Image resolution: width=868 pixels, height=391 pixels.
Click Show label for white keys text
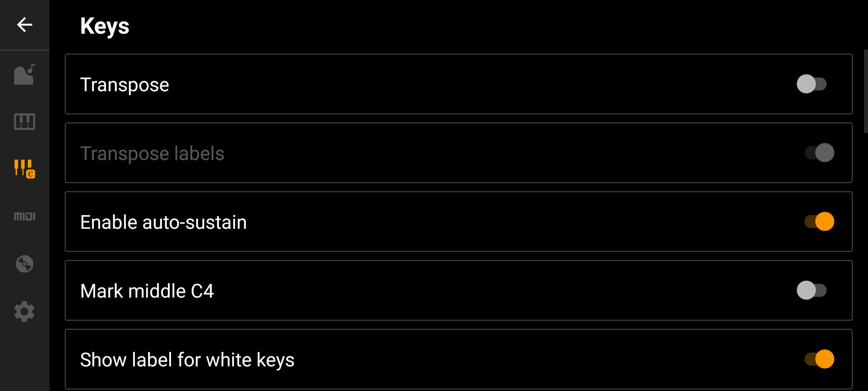pyautogui.click(x=187, y=360)
